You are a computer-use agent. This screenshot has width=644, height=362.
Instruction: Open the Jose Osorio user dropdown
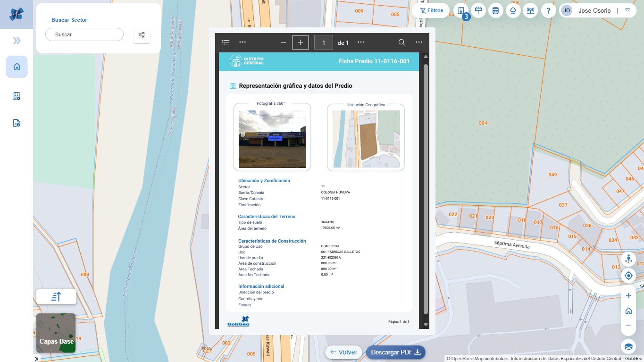coord(627,10)
